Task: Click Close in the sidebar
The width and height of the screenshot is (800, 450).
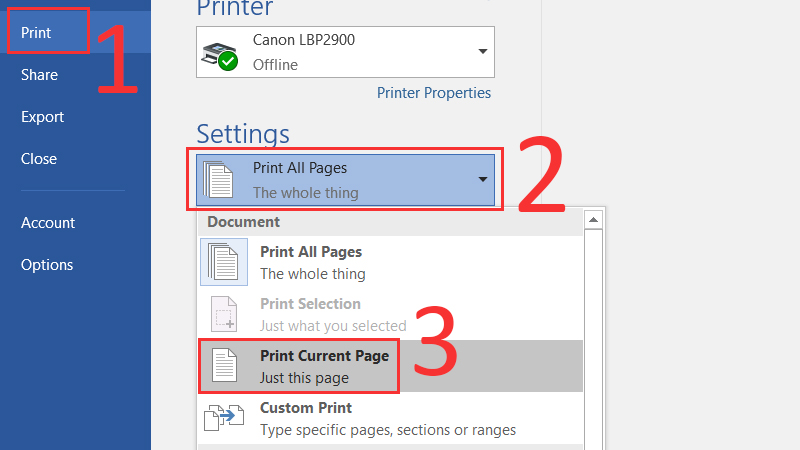Action: (39, 159)
